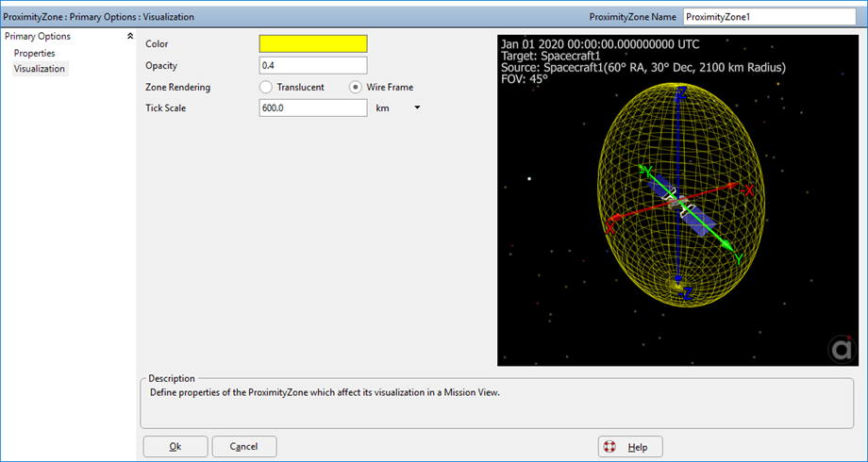Open the Properties page in tree

click(x=34, y=53)
